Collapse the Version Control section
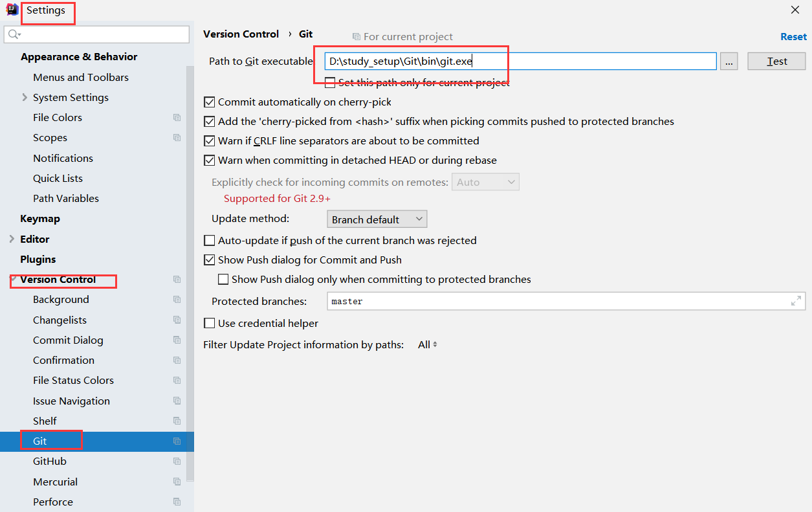 (x=13, y=278)
